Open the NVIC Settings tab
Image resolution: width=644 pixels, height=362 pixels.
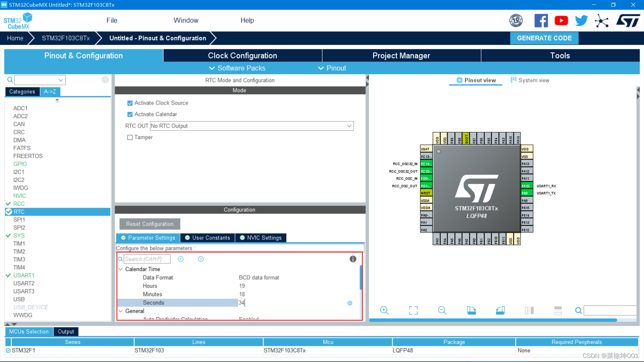(261, 238)
